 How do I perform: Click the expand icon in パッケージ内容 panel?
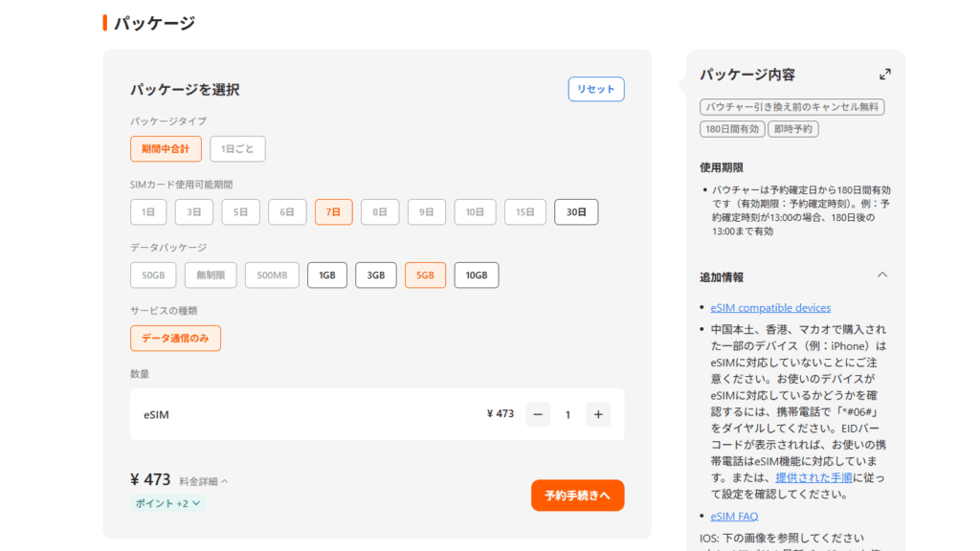pos(885,75)
